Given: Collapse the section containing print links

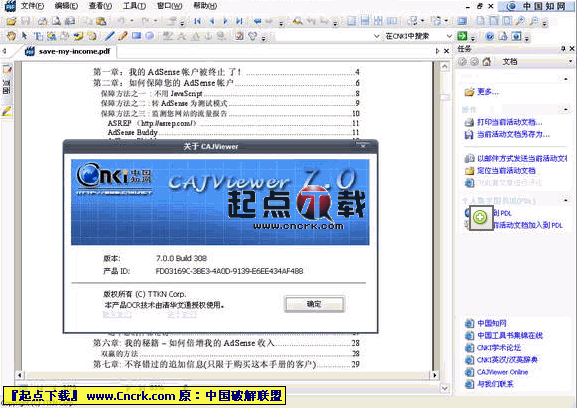Looking at the screenshot, I should (566, 109).
